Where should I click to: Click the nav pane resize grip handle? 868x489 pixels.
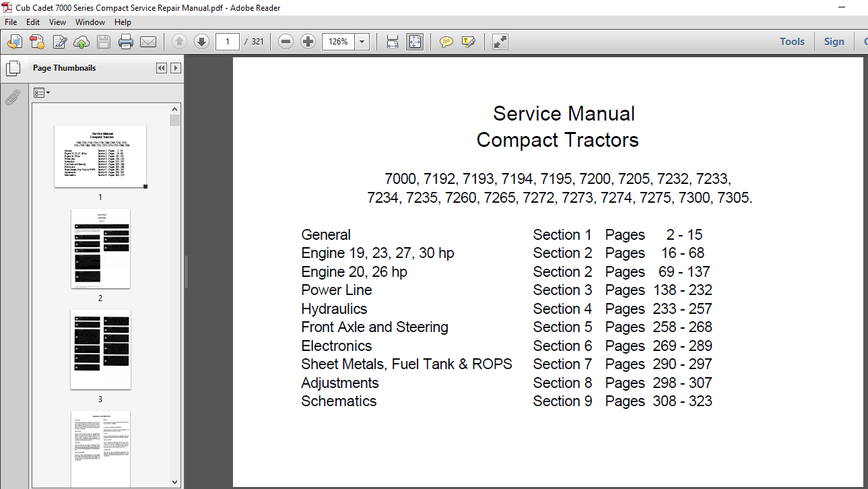tap(185, 272)
